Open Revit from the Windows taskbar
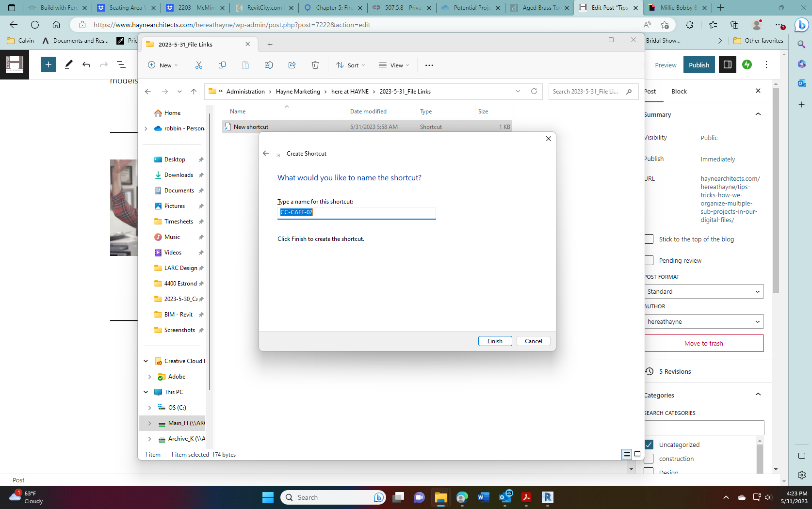This screenshot has width=812, height=509. (548, 497)
